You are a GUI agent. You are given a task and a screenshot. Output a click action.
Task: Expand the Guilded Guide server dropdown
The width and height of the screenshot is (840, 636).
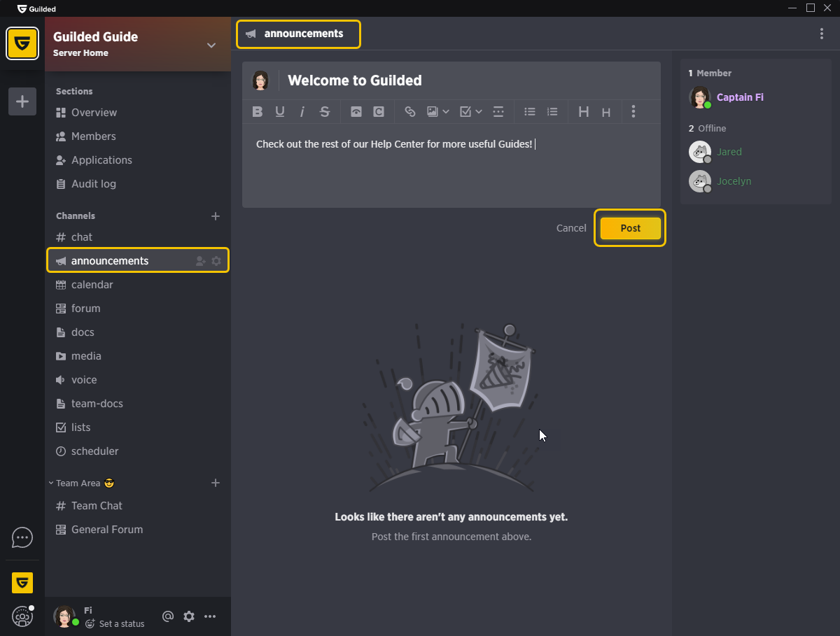click(211, 45)
